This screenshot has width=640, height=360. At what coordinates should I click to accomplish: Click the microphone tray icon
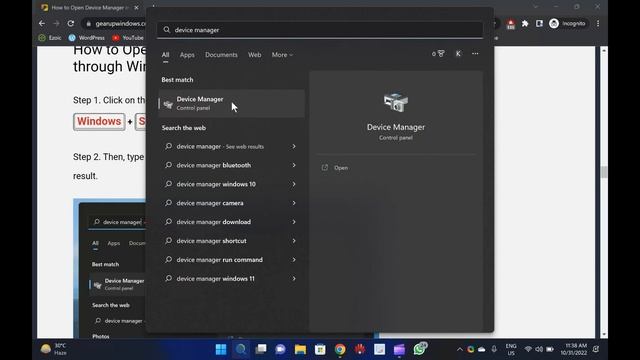click(494, 349)
